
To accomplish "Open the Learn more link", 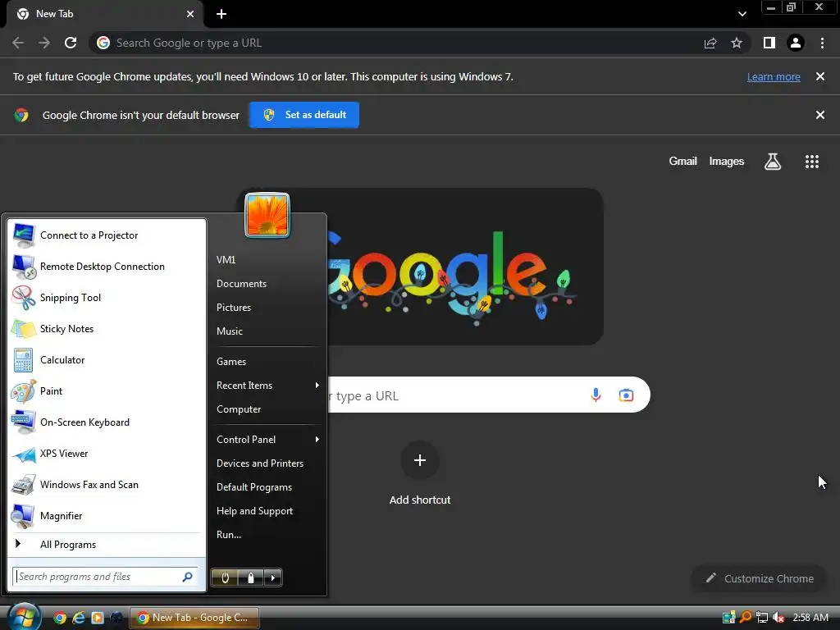I will click(x=774, y=76).
